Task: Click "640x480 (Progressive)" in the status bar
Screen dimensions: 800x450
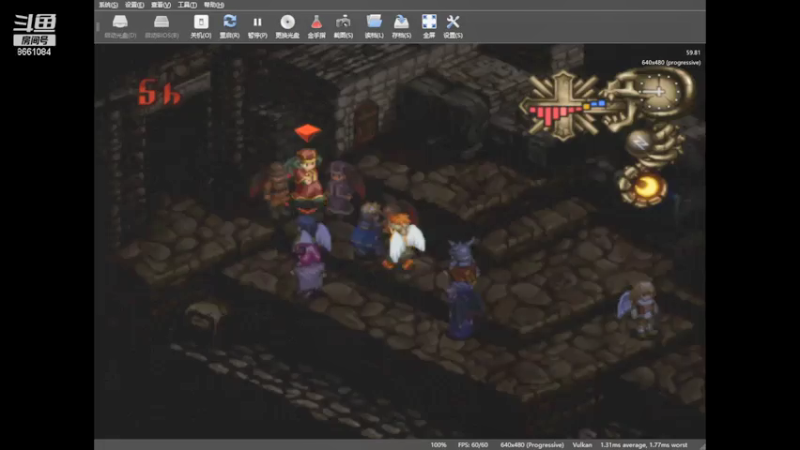Action: pos(532,445)
